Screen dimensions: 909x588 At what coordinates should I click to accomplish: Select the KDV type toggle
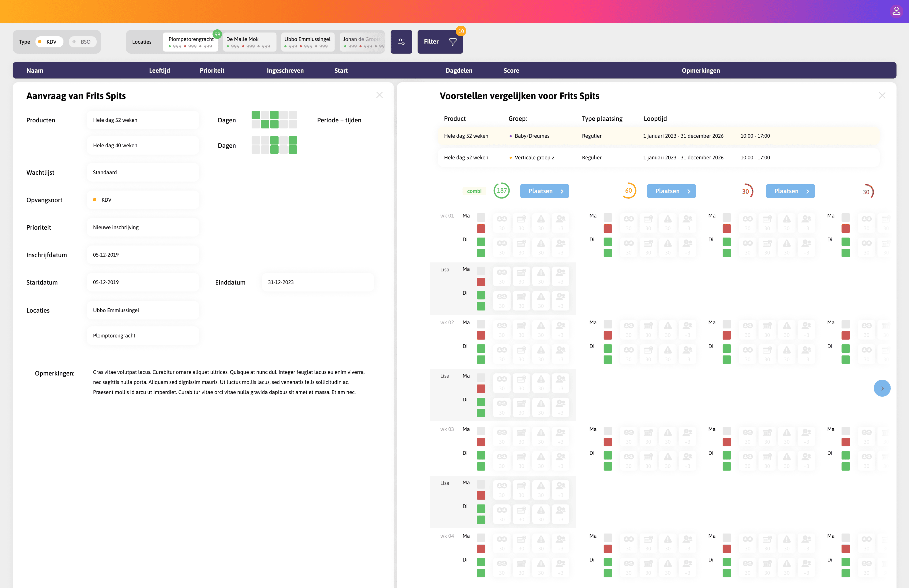tap(49, 42)
